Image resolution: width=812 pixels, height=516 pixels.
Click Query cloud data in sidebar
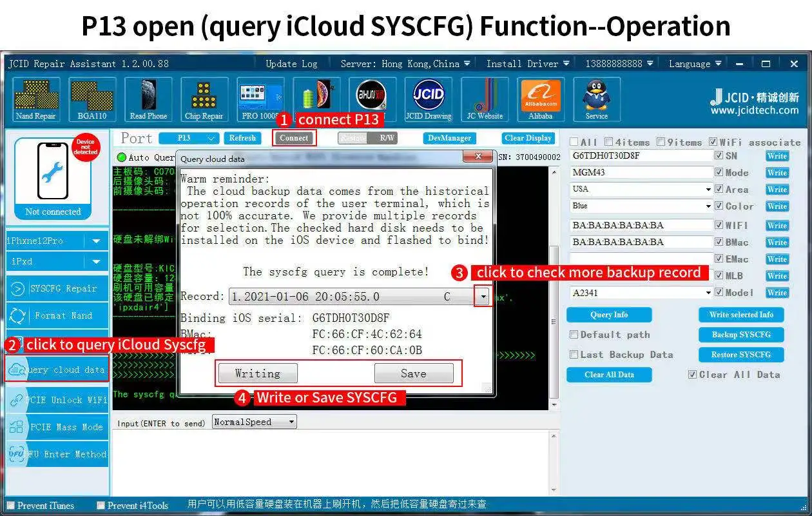pyautogui.click(x=57, y=370)
